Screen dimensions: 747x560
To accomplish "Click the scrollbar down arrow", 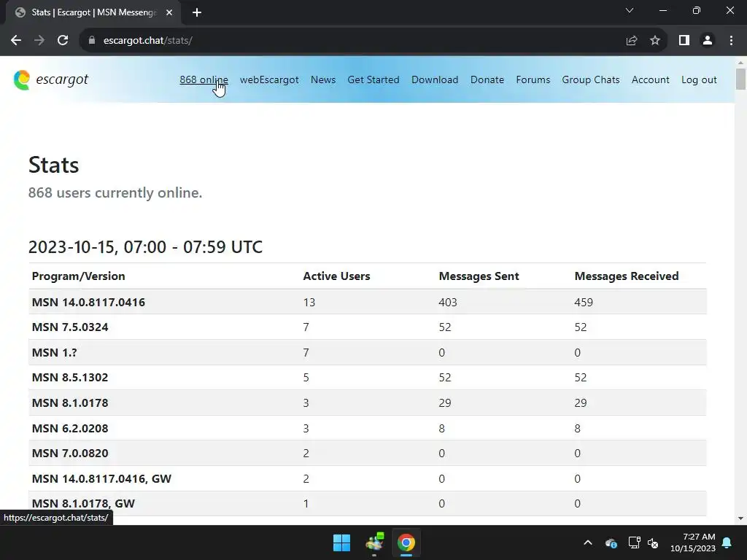I will click(740, 518).
